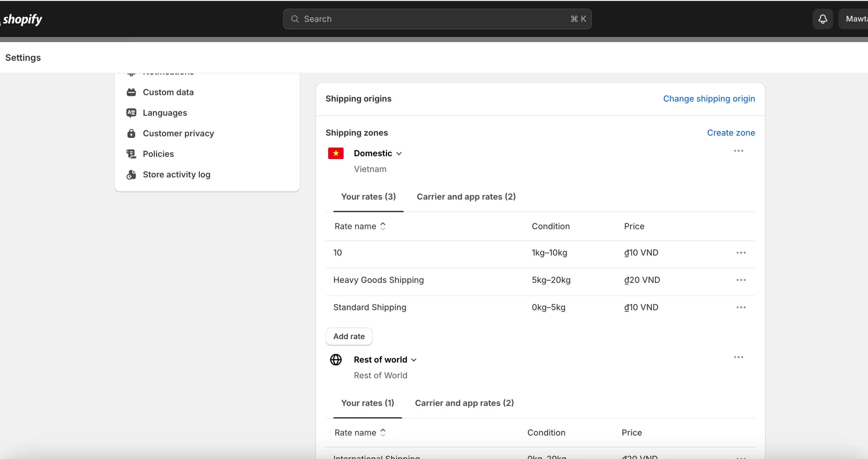Open more options for Domestic zone
The height and width of the screenshot is (459, 868).
pos(738,151)
